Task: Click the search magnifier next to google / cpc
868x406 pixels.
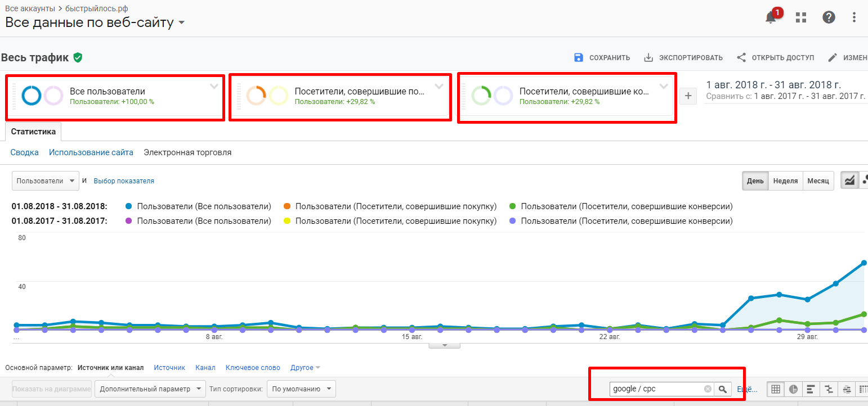Action: click(x=722, y=389)
